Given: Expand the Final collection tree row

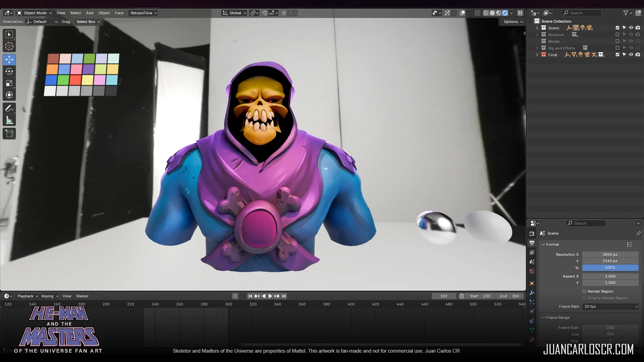Looking at the screenshot, I should click(537, 55).
